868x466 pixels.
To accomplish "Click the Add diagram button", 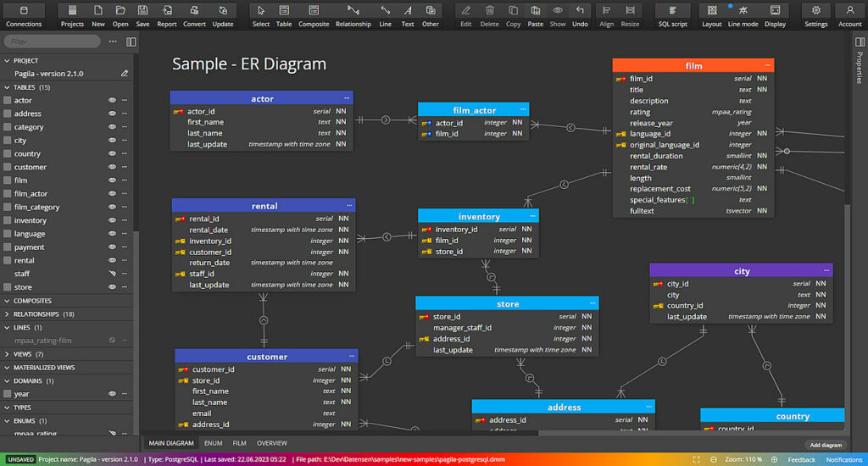I will (826, 445).
